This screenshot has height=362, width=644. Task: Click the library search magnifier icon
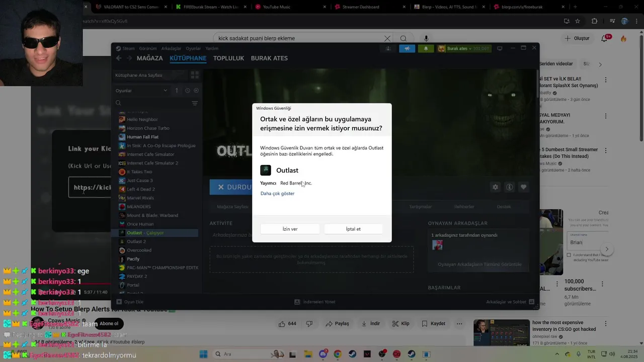tap(119, 103)
